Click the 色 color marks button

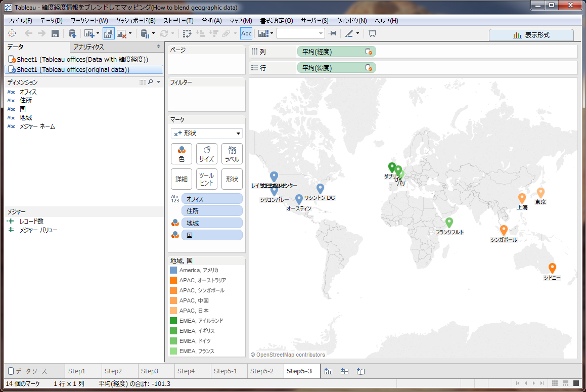click(x=181, y=154)
